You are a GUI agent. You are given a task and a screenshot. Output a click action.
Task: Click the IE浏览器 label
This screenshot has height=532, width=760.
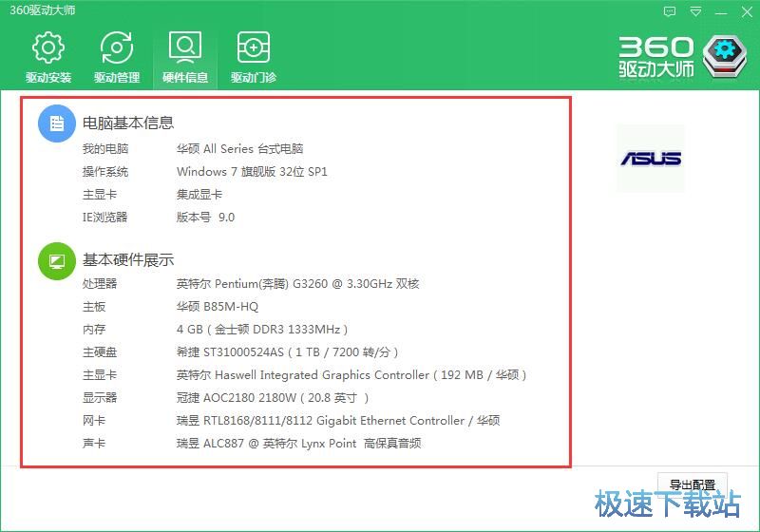coord(104,217)
